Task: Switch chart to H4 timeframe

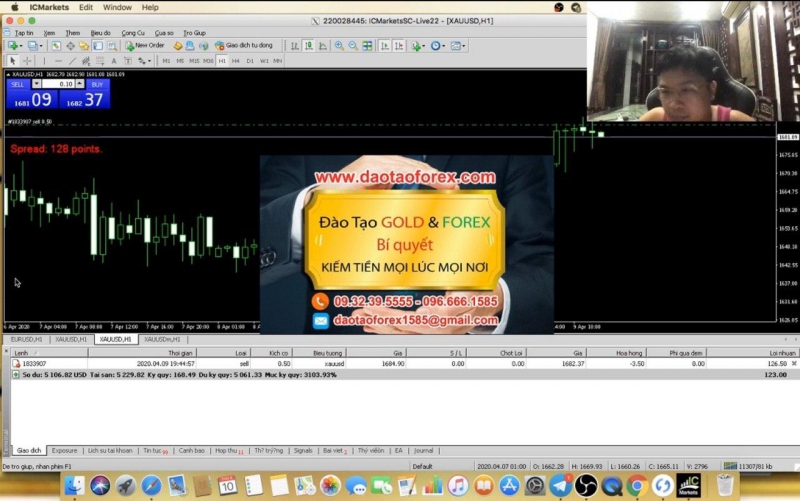Action: [x=236, y=61]
